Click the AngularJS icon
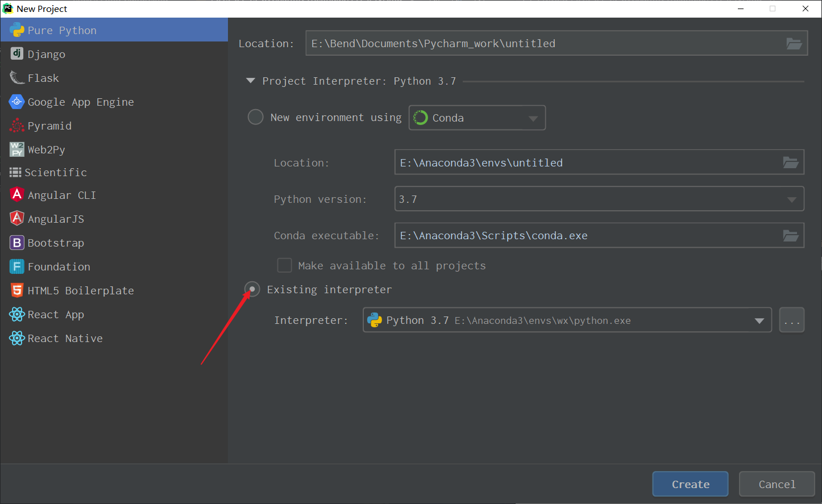 pos(17,219)
